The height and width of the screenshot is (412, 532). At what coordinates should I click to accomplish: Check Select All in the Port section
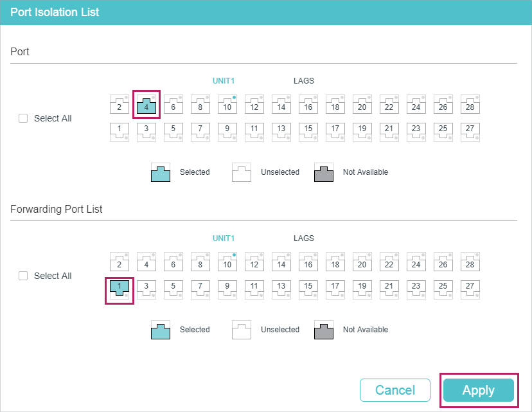click(23, 118)
